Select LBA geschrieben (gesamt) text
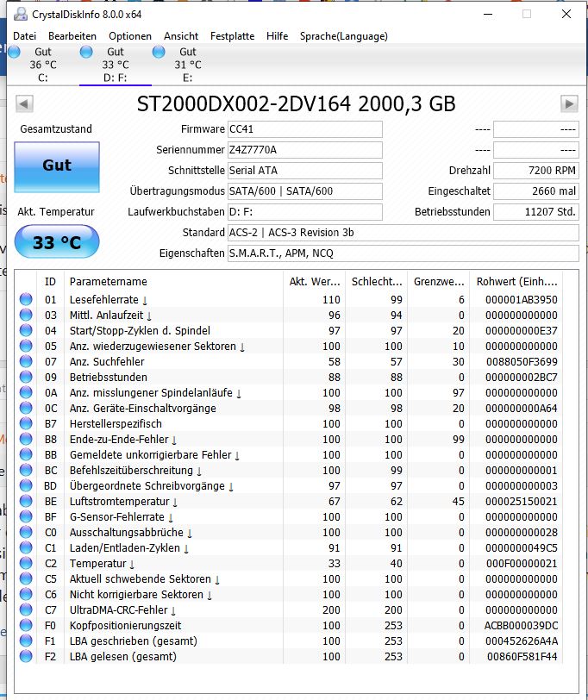The width and height of the screenshot is (588, 700). 133,641
